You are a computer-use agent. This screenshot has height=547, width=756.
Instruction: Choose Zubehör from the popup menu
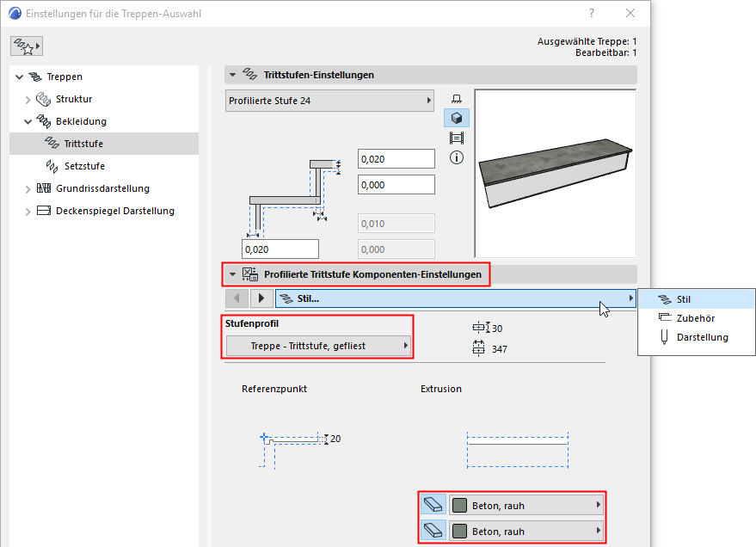click(x=697, y=318)
